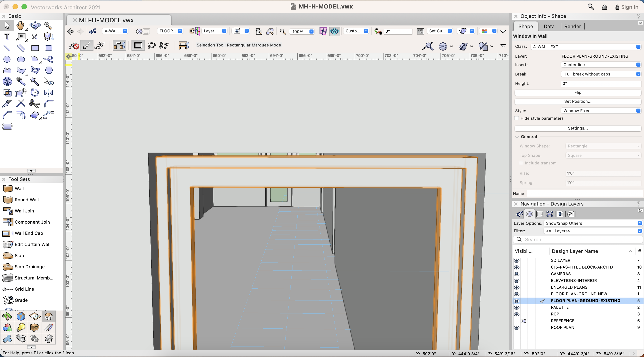Viewport: 644px width, 357px height.
Task: Enable the Hide style parameters checkbox
Action: point(517,118)
